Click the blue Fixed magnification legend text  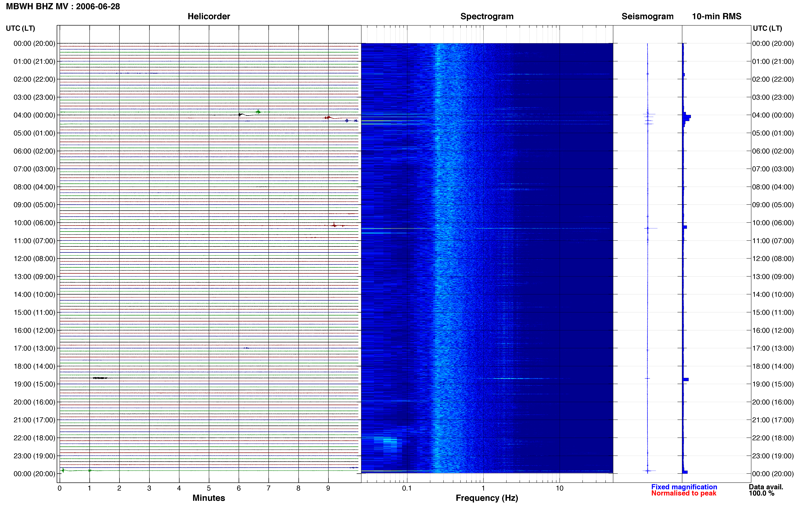(x=684, y=487)
